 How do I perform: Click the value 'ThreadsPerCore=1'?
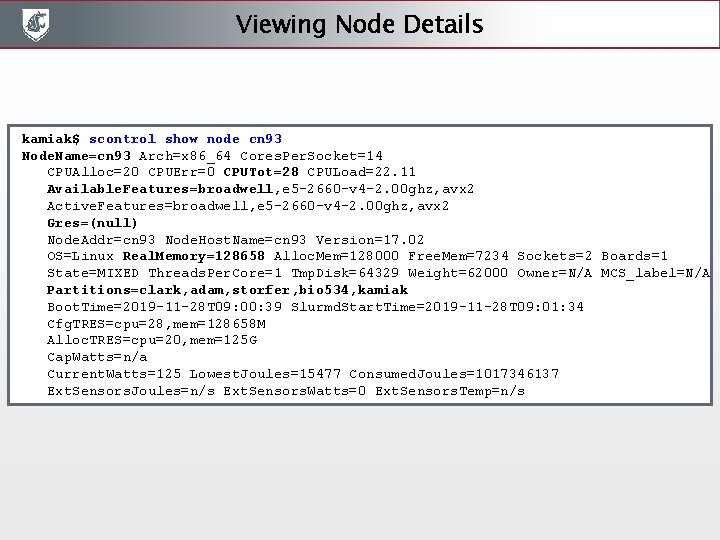pyautogui.click(x=215, y=273)
